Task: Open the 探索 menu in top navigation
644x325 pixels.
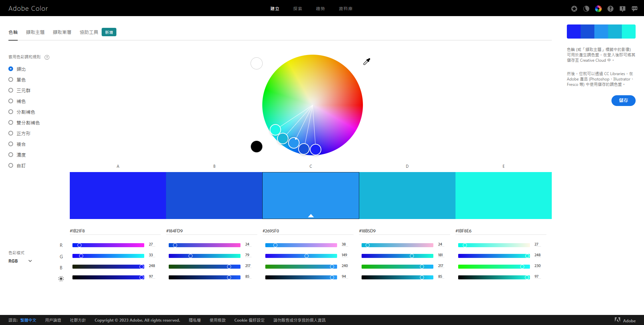Action: [298, 9]
